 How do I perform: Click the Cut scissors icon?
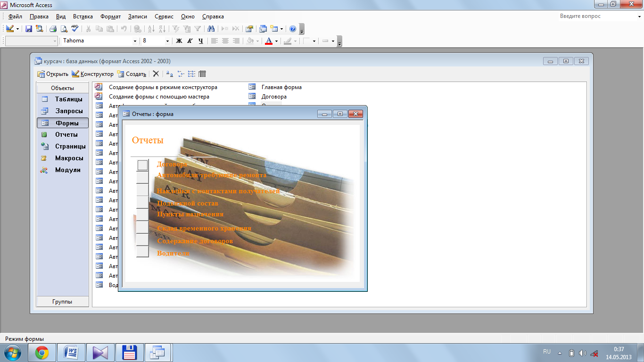(88, 29)
